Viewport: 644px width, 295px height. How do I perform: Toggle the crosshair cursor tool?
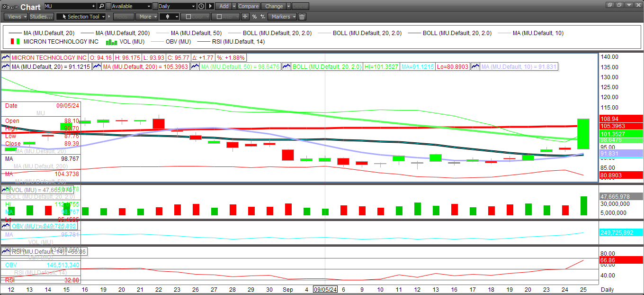[x=245, y=17]
